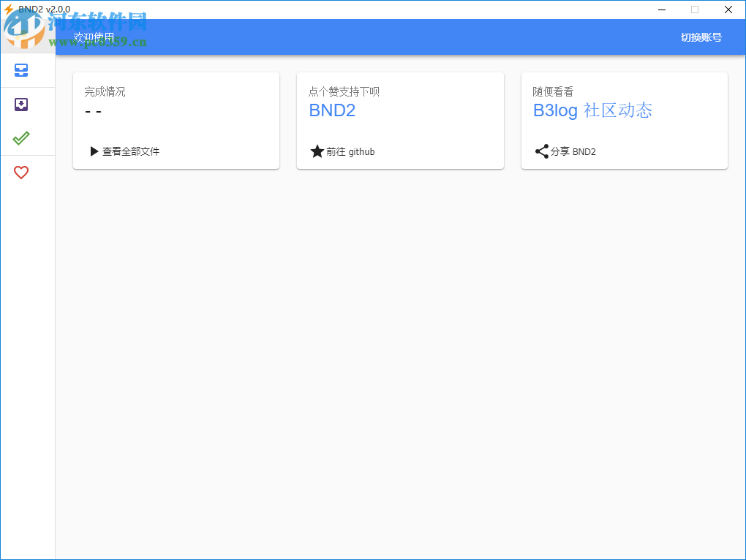Open the purple download inbox sidebar icon

tap(20, 104)
